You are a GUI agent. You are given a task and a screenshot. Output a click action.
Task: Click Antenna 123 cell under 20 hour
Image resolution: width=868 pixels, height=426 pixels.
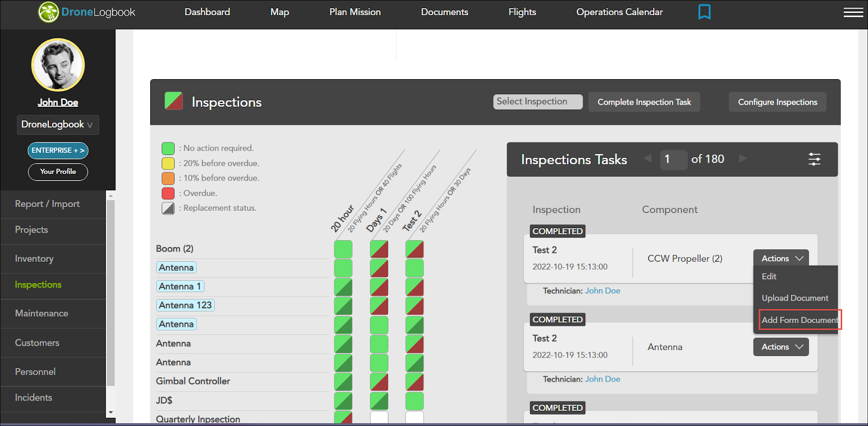tap(343, 306)
